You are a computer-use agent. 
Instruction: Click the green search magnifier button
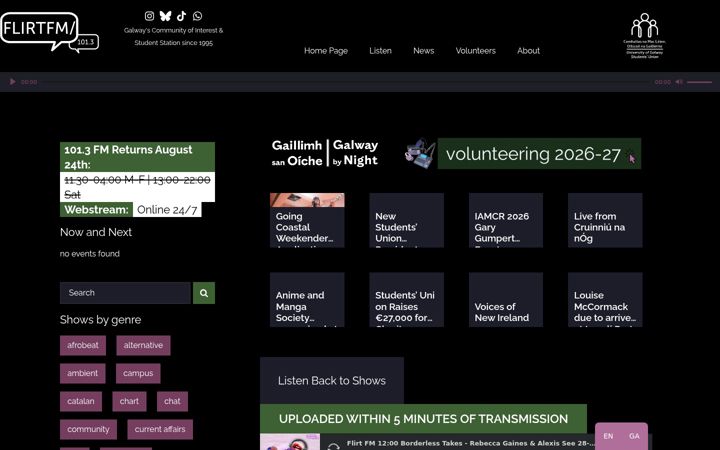(x=204, y=293)
